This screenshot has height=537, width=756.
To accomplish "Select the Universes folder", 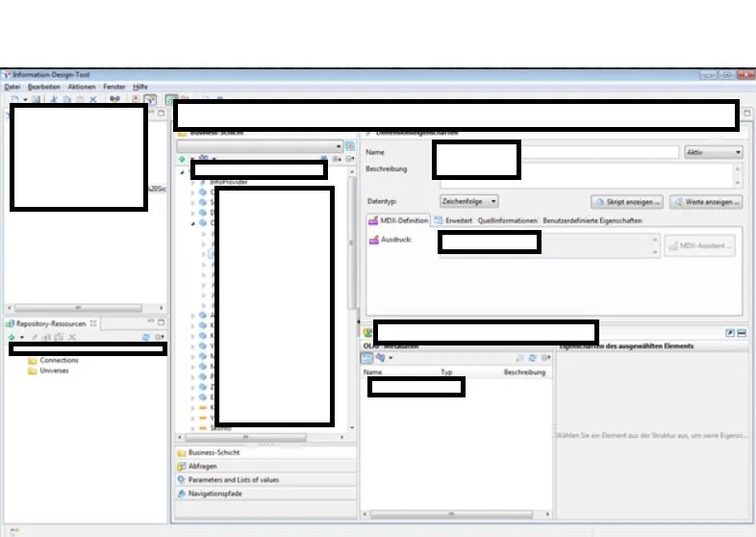I will (48, 371).
